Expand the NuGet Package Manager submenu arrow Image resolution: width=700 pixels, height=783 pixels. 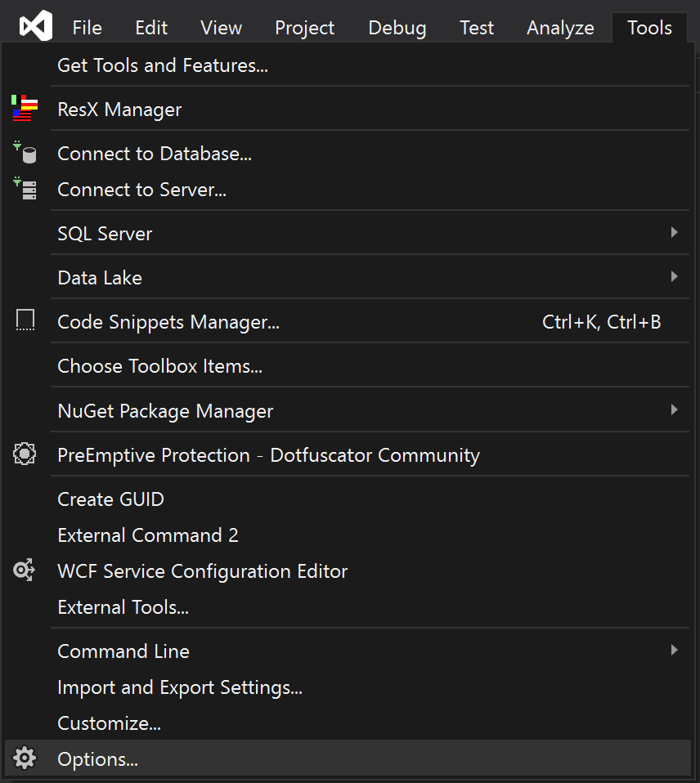point(674,410)
